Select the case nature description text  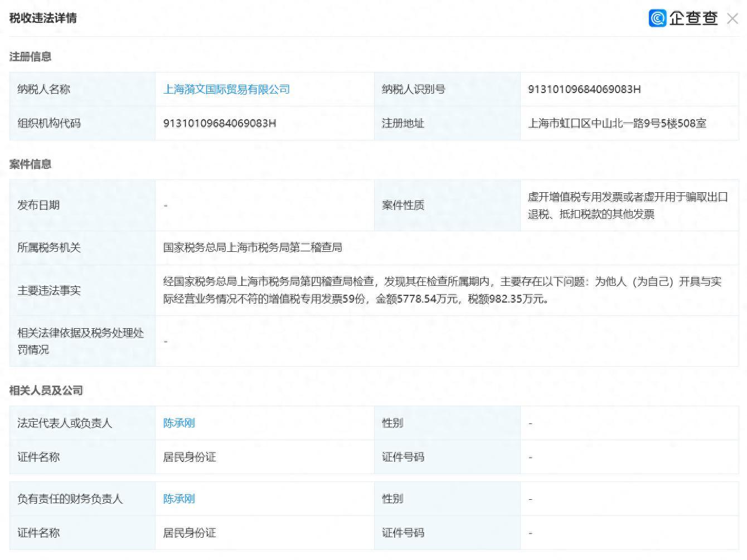tap(628, 205)
